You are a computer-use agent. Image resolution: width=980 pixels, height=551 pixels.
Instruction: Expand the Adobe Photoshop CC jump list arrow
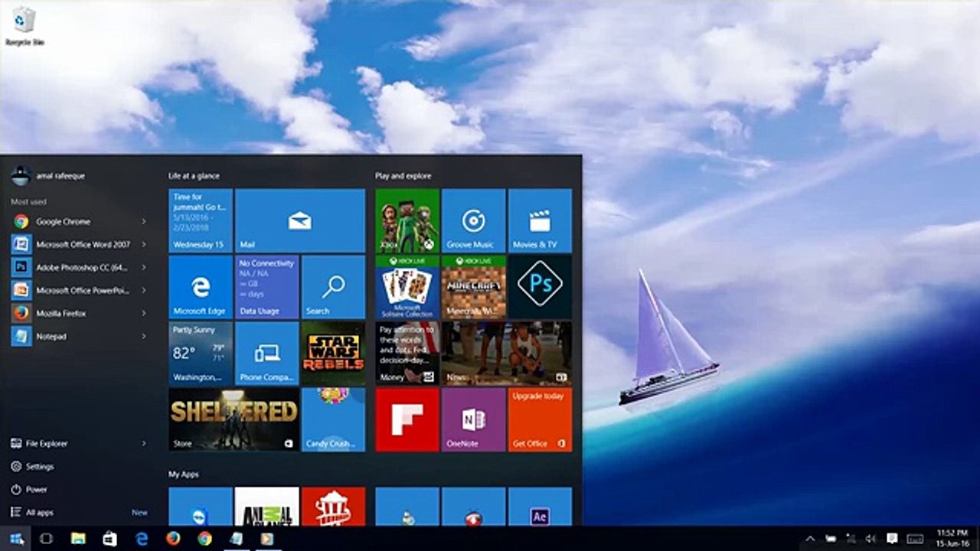143,268
